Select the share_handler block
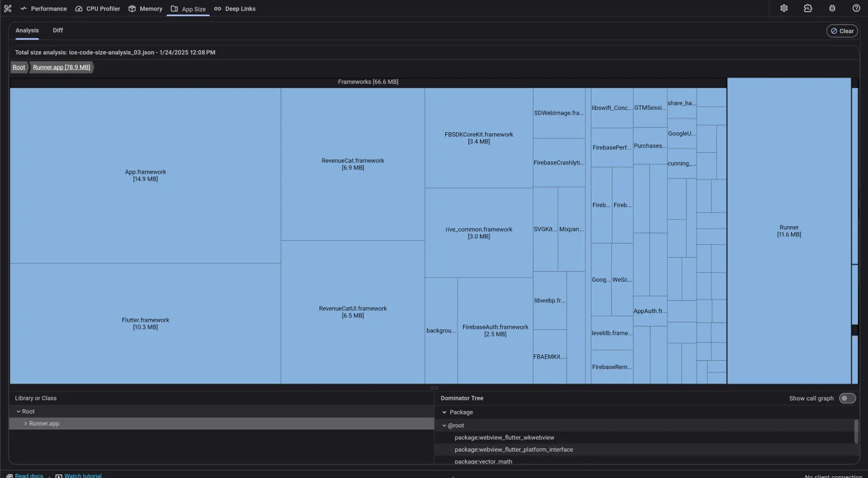Viewport: 868px width, 478px height. [681, 103]
